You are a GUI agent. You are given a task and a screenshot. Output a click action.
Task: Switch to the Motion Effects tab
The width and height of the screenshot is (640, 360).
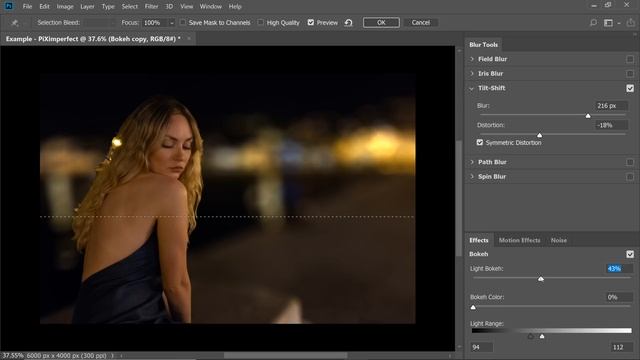point(519,240)
